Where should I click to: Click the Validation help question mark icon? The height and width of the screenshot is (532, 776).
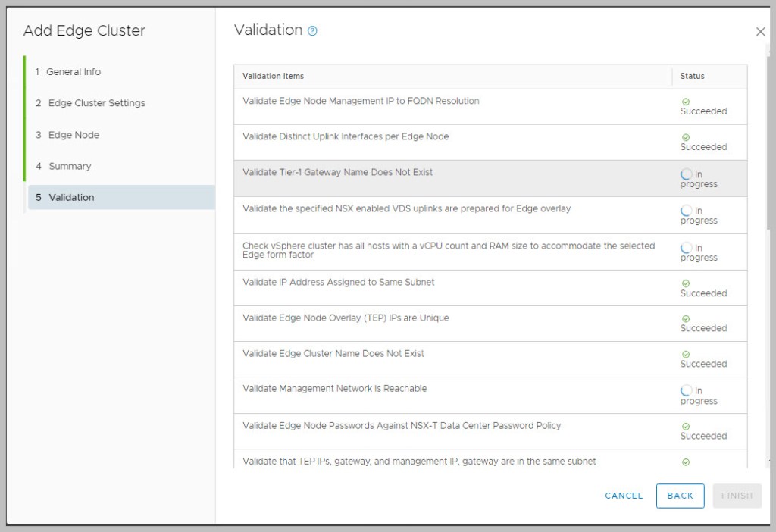pos(312,31)
